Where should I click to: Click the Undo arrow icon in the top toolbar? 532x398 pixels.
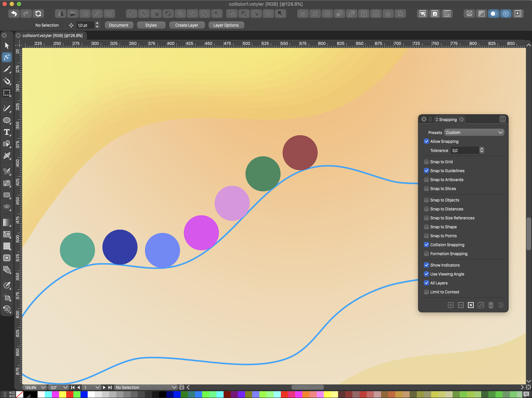point(14,14)
